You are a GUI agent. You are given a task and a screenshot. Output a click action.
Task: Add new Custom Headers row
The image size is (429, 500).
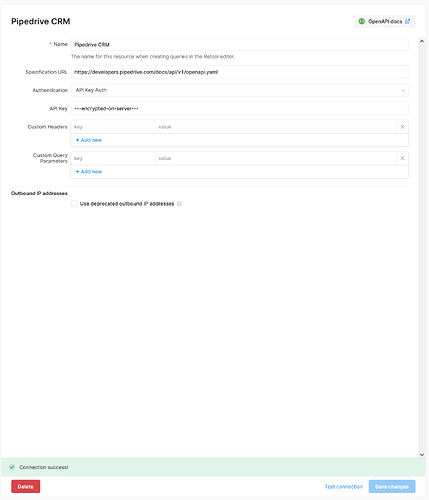coord(89,140)
